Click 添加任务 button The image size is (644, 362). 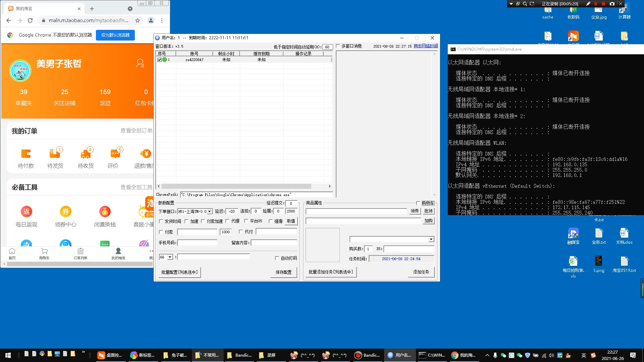(x=421, y=272)
